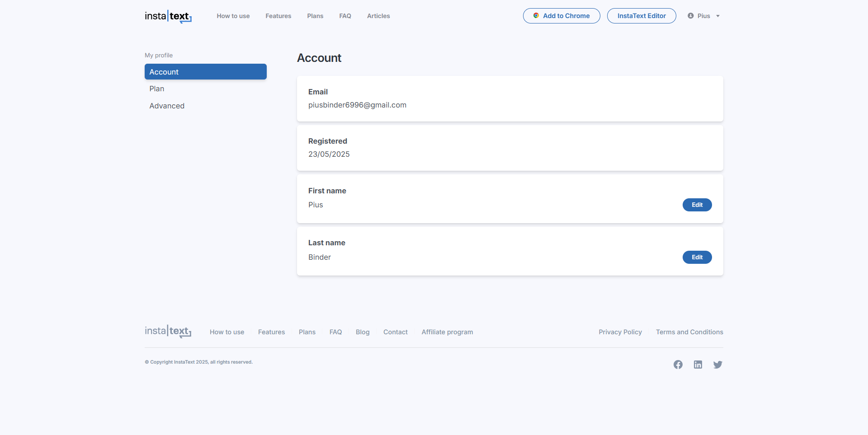
Task: Edit the First name field
Action: coord(697,205)
